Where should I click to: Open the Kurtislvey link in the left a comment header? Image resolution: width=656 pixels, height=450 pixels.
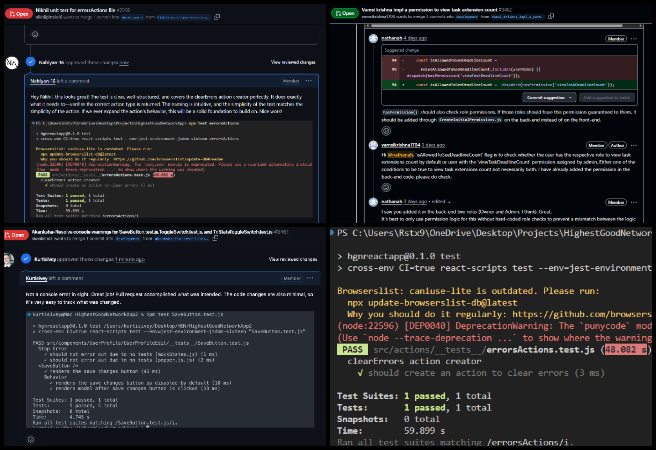(36, 278)
